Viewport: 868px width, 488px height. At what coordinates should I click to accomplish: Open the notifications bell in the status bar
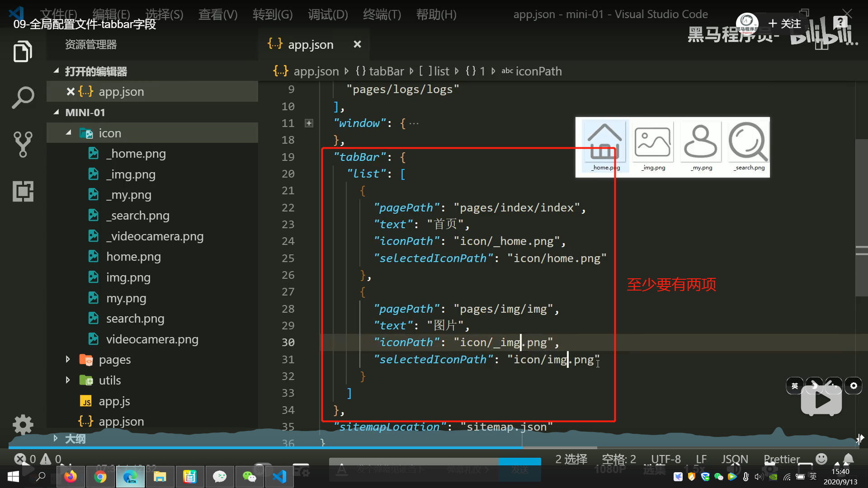pos(849,459)
